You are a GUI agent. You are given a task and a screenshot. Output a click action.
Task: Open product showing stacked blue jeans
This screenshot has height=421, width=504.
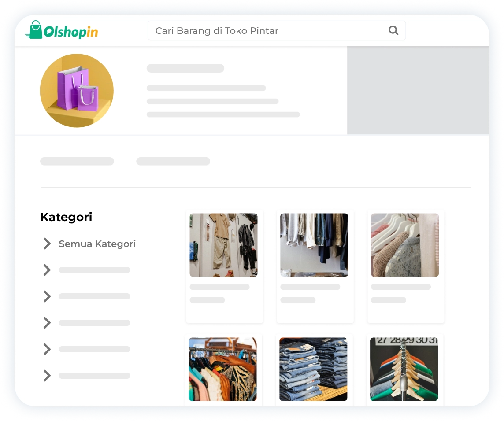point(313,369)
